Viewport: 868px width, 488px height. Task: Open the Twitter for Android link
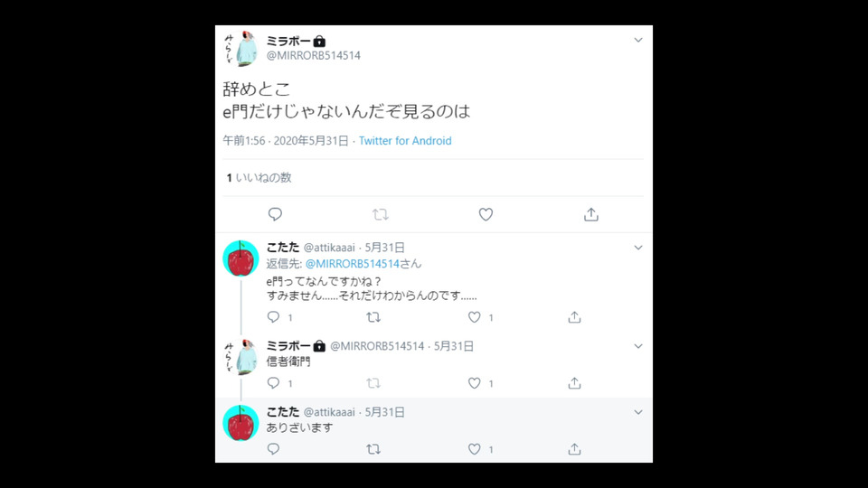pos(405,141)
